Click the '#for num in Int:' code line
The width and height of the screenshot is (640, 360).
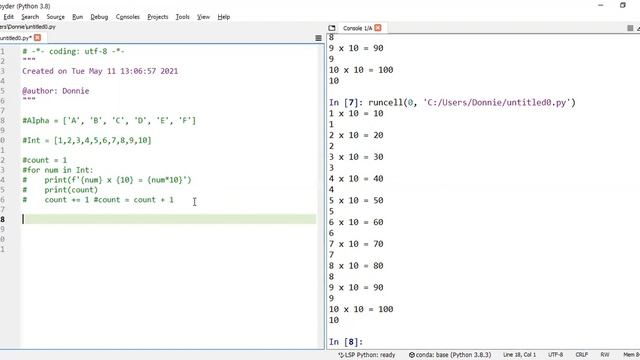pos(58,170)
